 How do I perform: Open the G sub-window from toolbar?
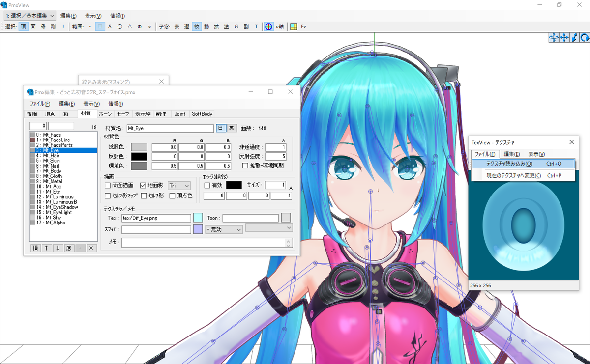(236, 27)
